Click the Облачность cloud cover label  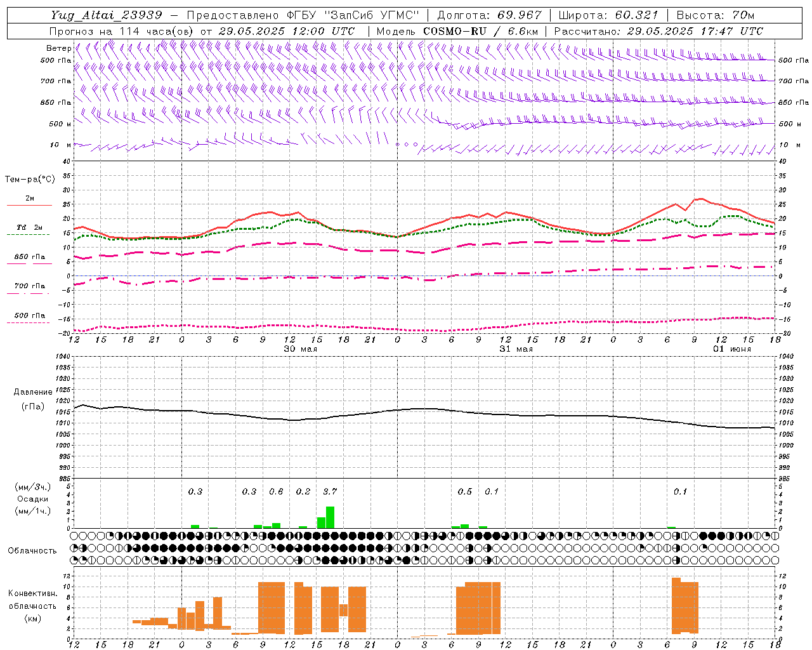point(32,551)
